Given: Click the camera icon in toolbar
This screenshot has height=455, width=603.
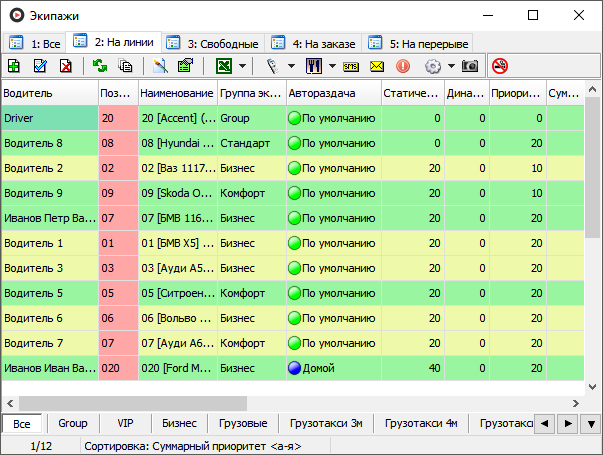Looking at the screenshot, I should [x=469, y=67].
